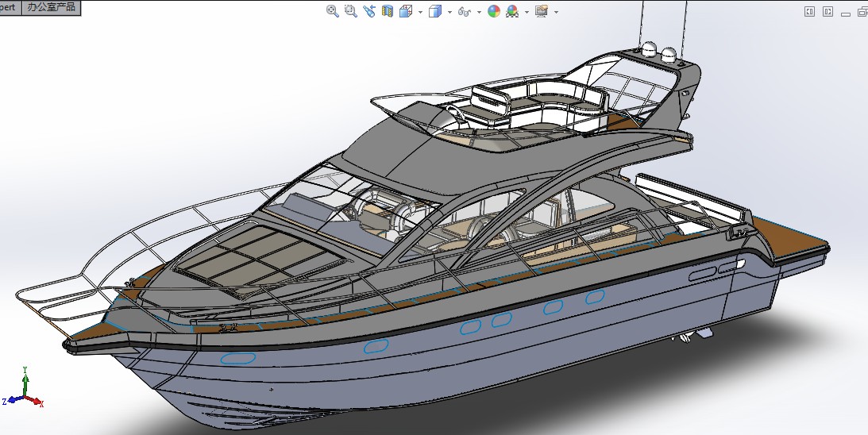Viewport: 868px width, 435px height.
Task: Click the Zoom to Fit magnifier icon
Action: (x=333, y=11)
